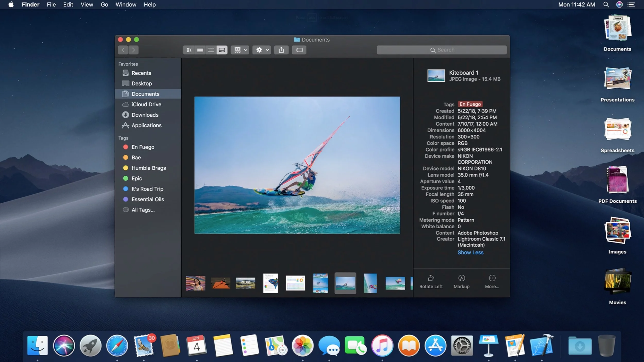Viewport: 644px width, 362px height.
Task: Click Rotate Left quick action
Action: (431, 281)
